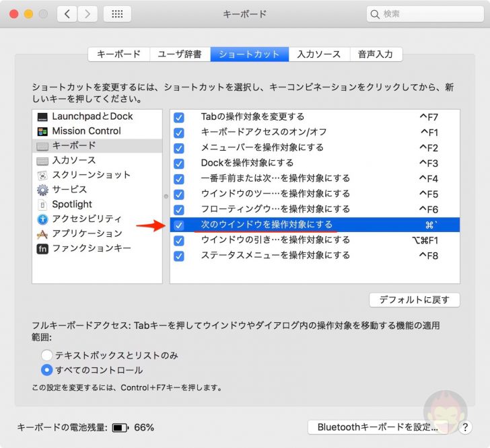Toggle ウインドウのツー…を操作対象にする checkbox
This screenshot has height=448, width=490.
click(x=179, y=194)
